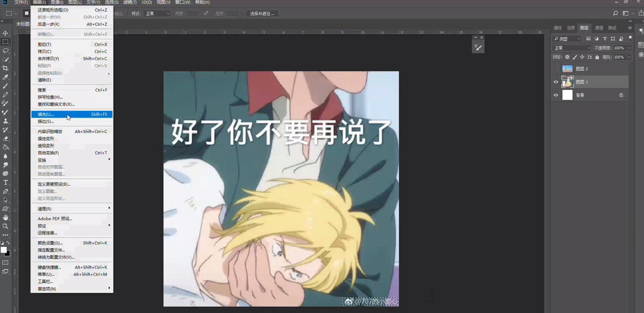Open the 滤镜(T) menu in menu bar
644x313 pixels.
(x=130, y=3)
